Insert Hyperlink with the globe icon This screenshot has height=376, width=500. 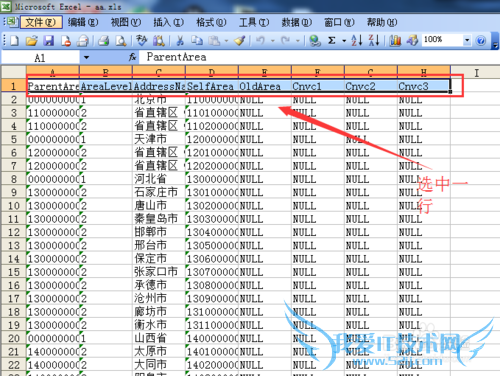tap(315, 41)
